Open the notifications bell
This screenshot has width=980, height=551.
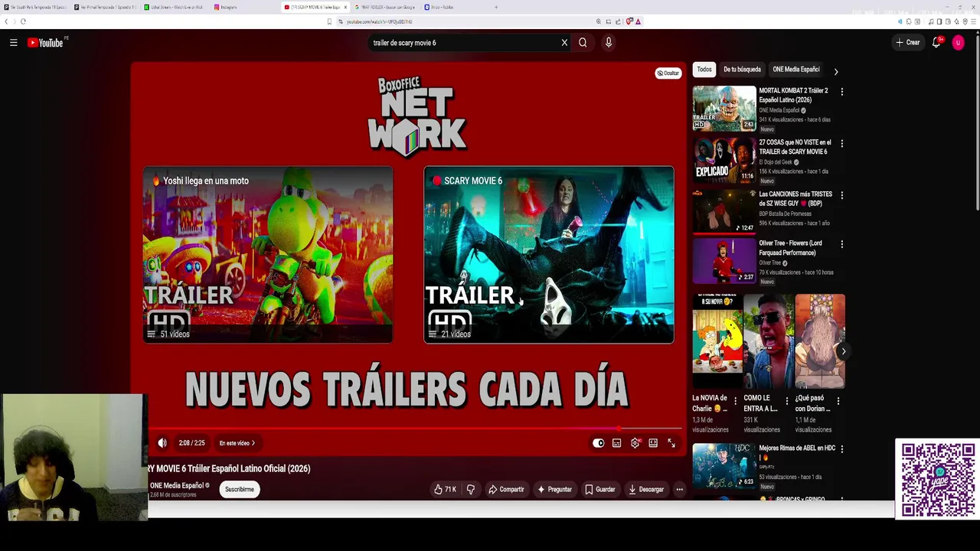[x=936, y=43]
